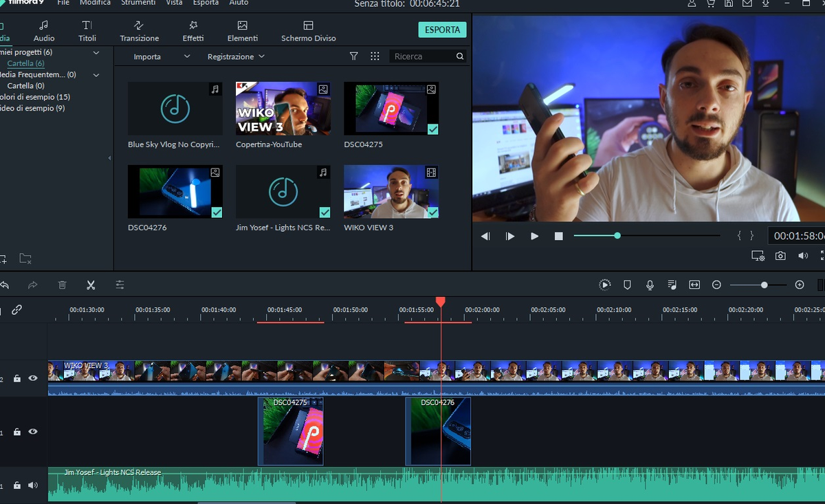Open the Importa dropdown
The width and height of the screenshot is (825, 504).
(x=147, y=56)
